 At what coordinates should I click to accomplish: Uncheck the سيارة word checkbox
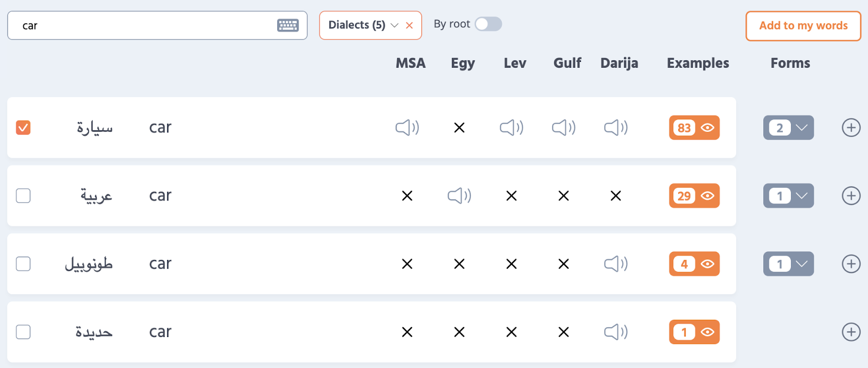click(23, 128)
